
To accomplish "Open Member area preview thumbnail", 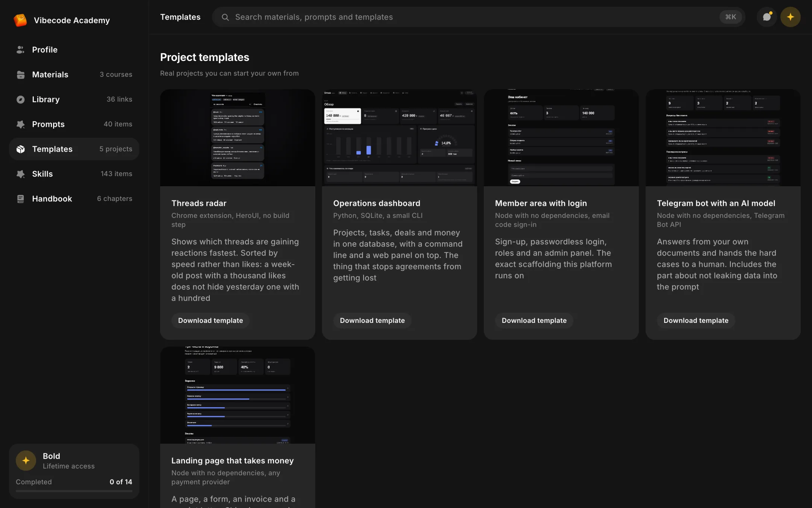I will point(561,138).
